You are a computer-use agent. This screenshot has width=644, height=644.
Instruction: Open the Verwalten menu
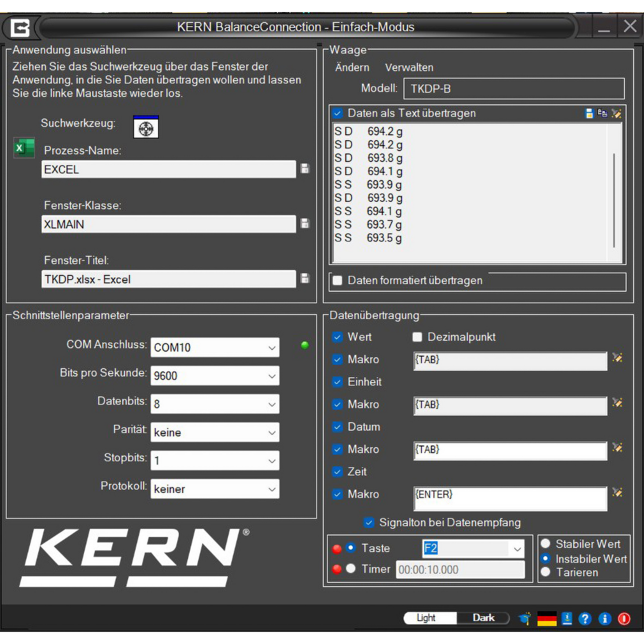[409, 67]
